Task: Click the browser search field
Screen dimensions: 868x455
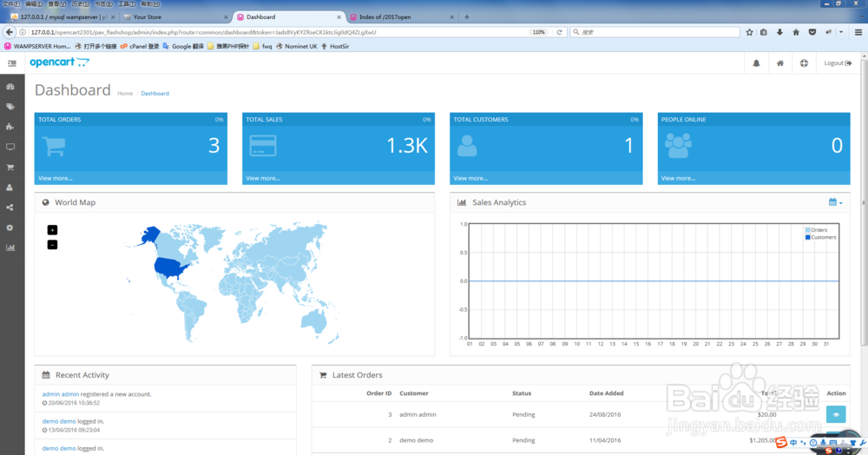Action: (654, 32)
